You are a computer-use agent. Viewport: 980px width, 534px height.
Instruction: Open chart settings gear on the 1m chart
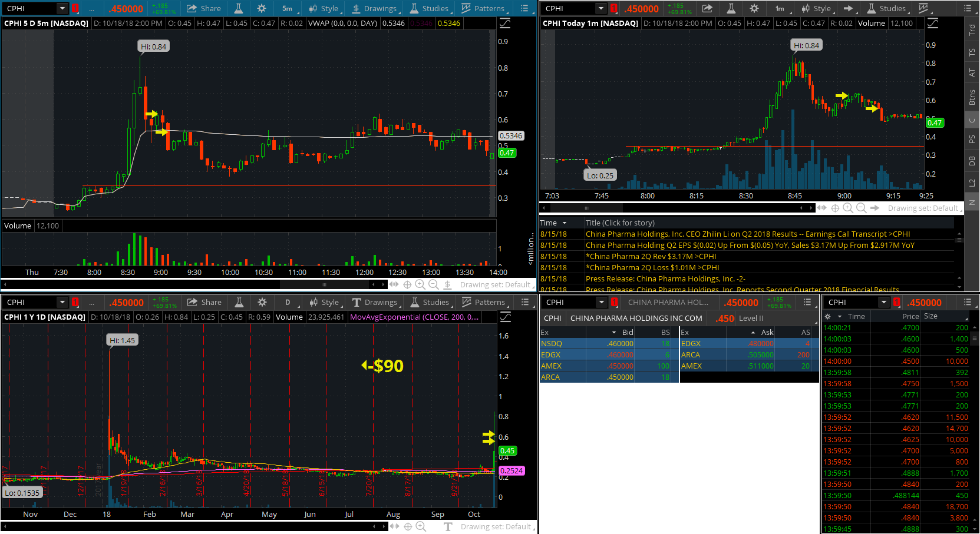coord(754,8)
